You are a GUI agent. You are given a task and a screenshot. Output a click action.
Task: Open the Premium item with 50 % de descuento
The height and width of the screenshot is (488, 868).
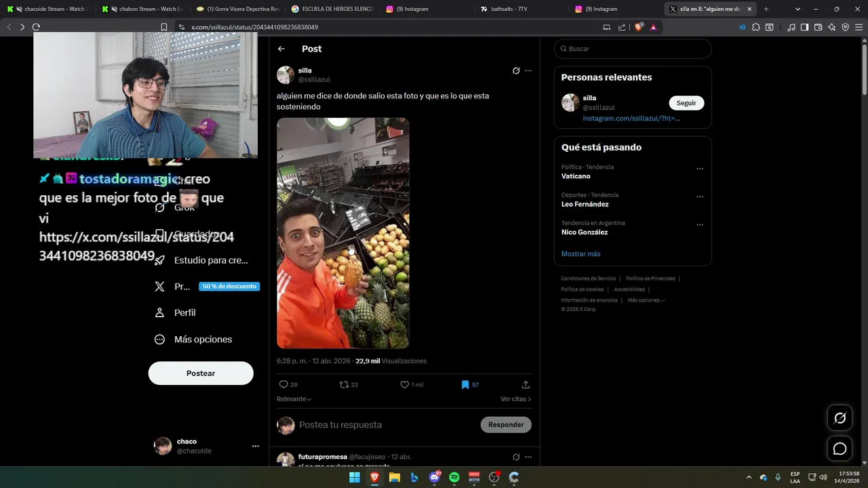click(x=206, y=287)
